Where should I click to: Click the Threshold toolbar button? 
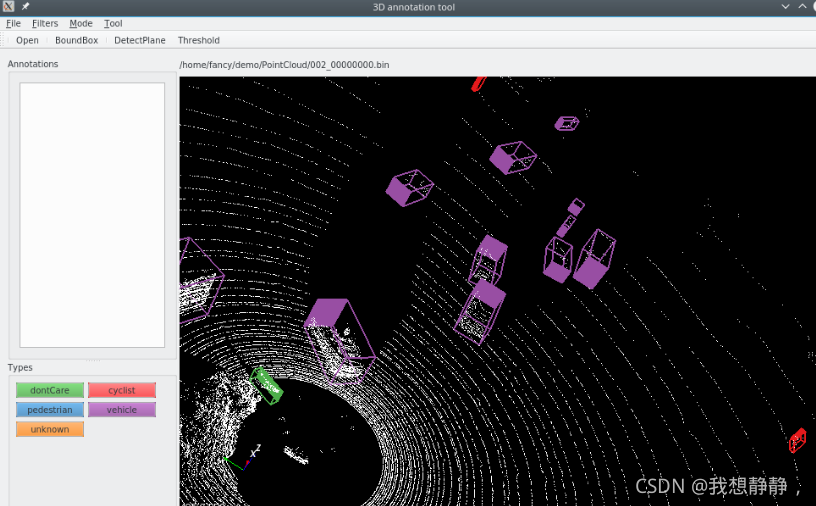tap(199, 40)
